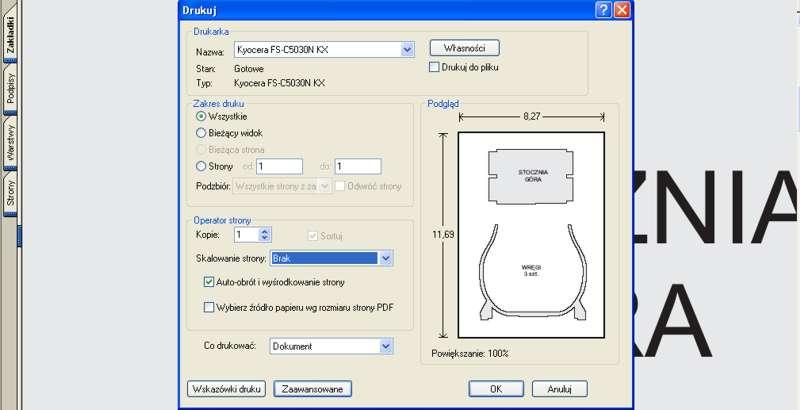Switch to the Podpisy side tab
The width and height of the screenshot is (800, 410).
pyautogui.click(x=10, y=89)
